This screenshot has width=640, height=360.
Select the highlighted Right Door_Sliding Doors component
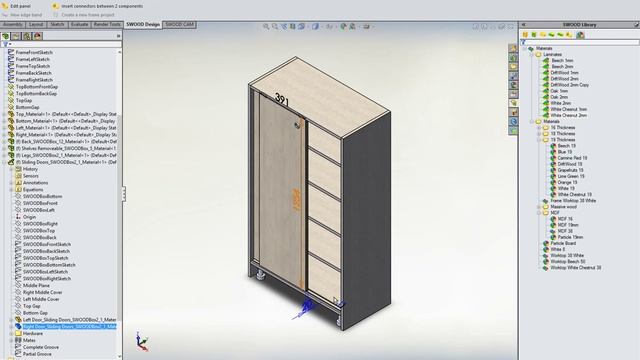pyautogui.click(x=69, y=327)
